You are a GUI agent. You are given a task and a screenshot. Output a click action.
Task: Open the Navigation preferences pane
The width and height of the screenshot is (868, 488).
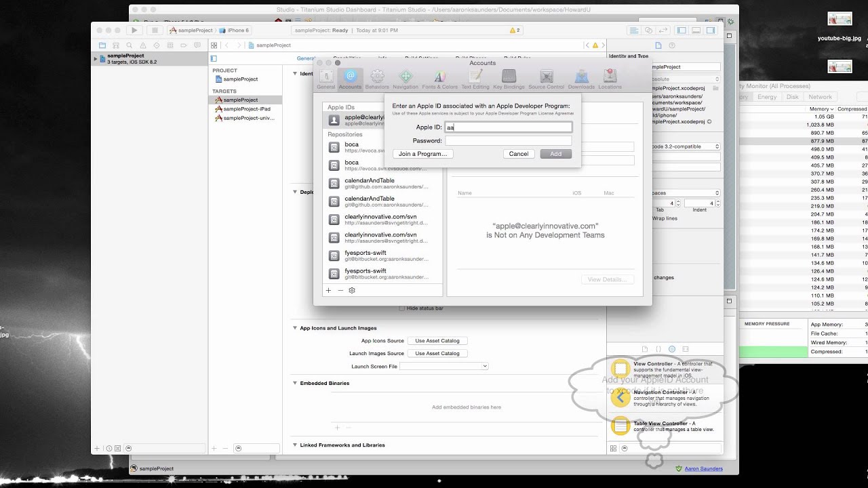click(406, 79)
